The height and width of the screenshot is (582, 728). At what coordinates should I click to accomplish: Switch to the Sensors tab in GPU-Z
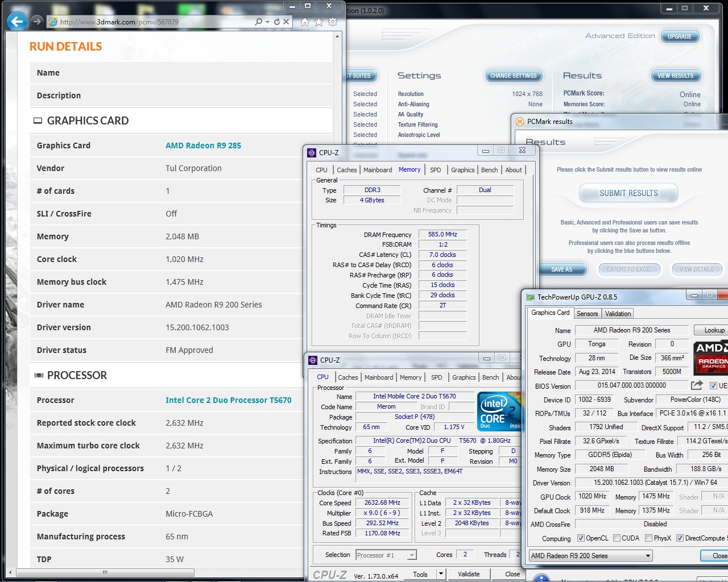click(x=587, y=313)
